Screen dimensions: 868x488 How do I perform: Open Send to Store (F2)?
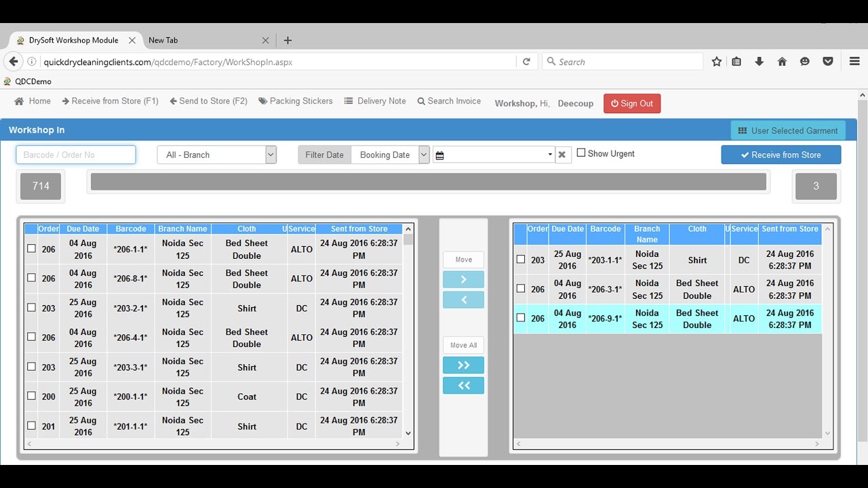208,101
